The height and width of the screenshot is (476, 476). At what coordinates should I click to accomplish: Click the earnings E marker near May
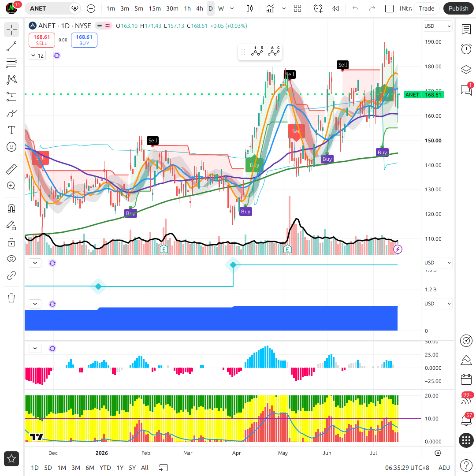287,249
